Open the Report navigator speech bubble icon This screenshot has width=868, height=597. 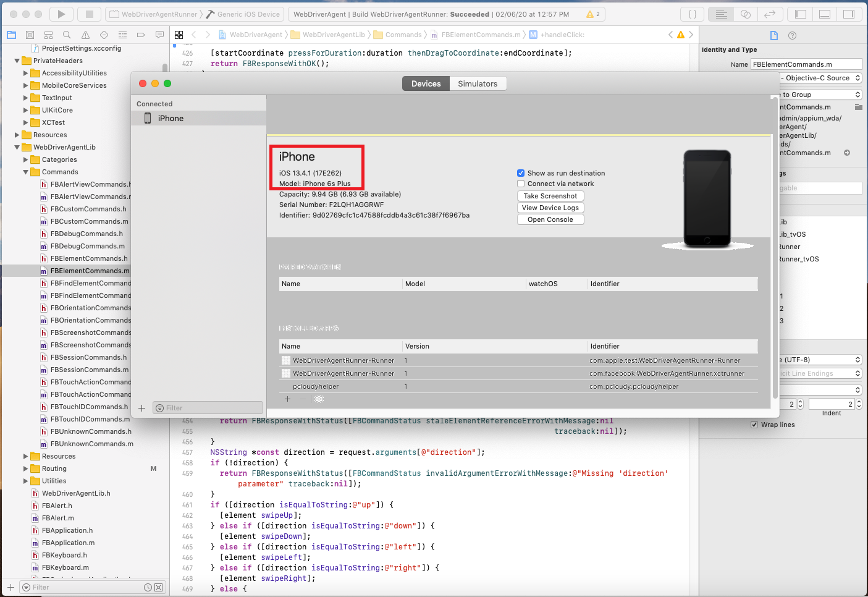[159, 35]
